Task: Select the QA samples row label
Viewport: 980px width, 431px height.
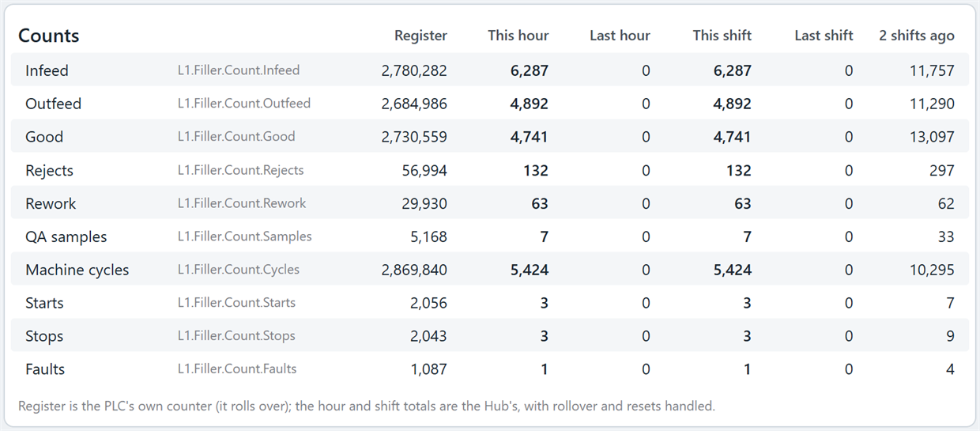Action: point(66,236)
